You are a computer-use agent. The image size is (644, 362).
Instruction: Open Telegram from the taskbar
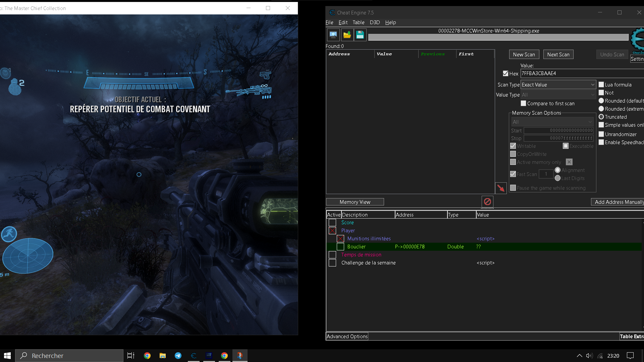pyautogui.click(x=178, y=356)
